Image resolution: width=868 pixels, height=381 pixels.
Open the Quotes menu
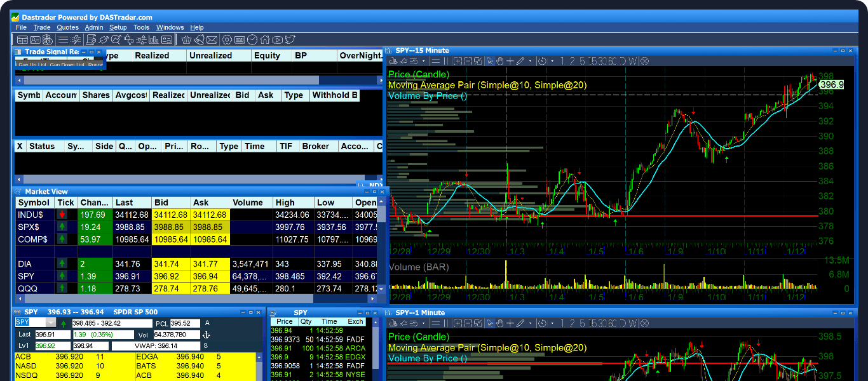67,27
